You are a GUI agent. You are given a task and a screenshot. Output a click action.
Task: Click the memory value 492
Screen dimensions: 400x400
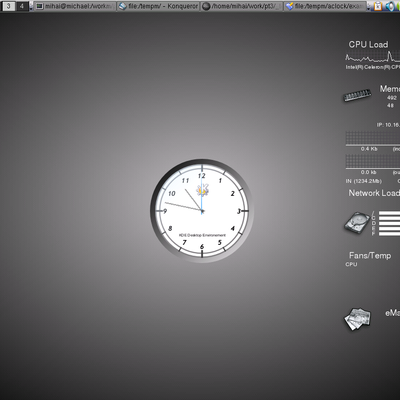(x=392, y=98)
